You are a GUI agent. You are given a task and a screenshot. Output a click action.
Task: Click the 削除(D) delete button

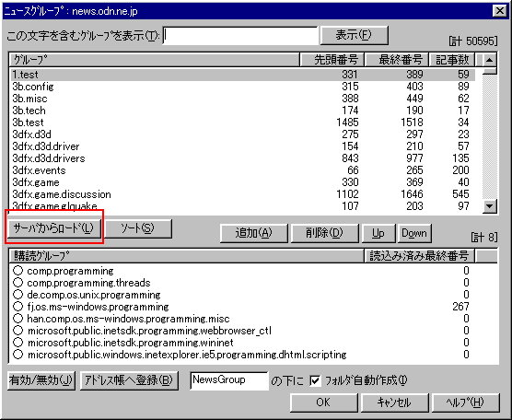click(324, 233)
